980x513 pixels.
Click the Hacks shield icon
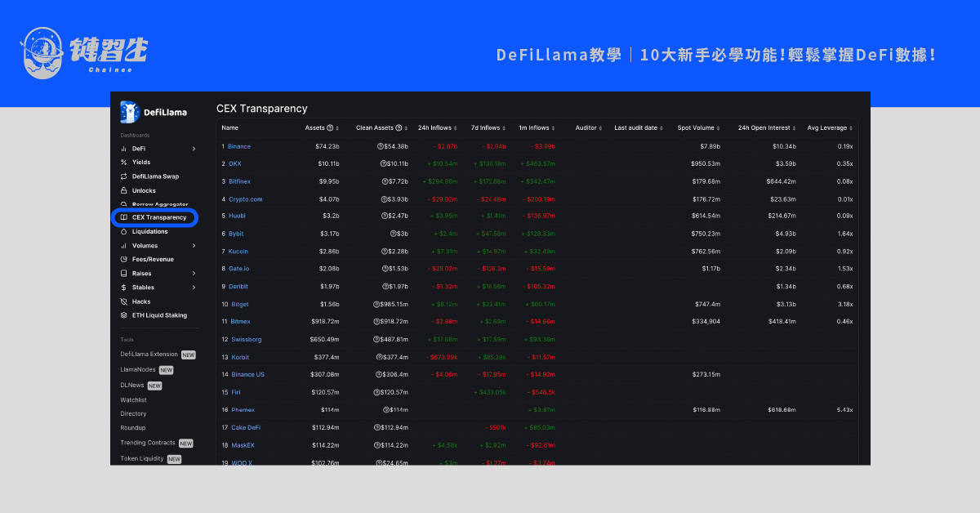pos(123,301)
